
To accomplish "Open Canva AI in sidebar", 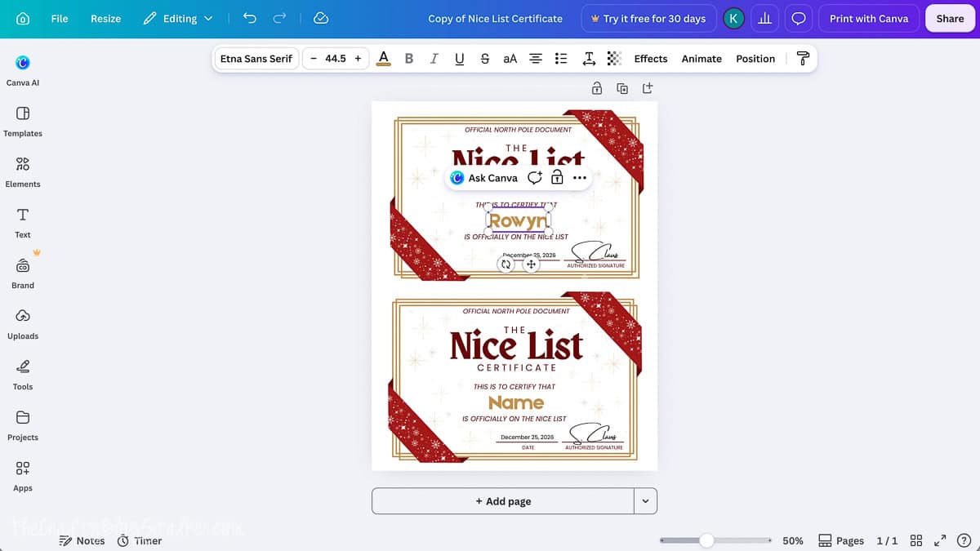I will pyautogui.click(x=23, y=70).
